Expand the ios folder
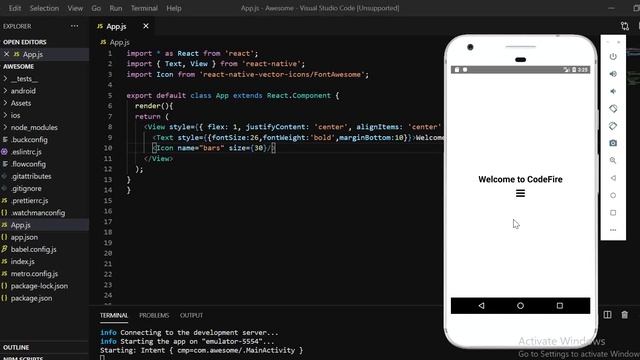Image resolution: width=640 pixels, height=360 pixels. point(16,116)
